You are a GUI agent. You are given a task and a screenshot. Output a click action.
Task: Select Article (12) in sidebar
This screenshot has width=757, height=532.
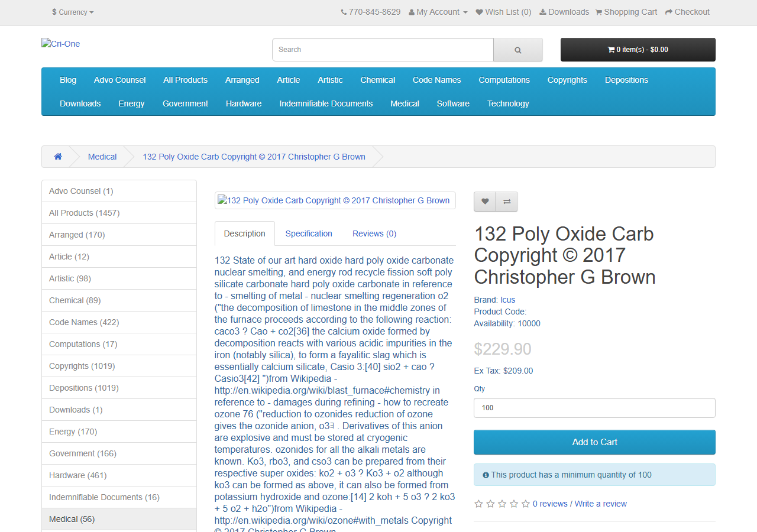pos(119,257)
